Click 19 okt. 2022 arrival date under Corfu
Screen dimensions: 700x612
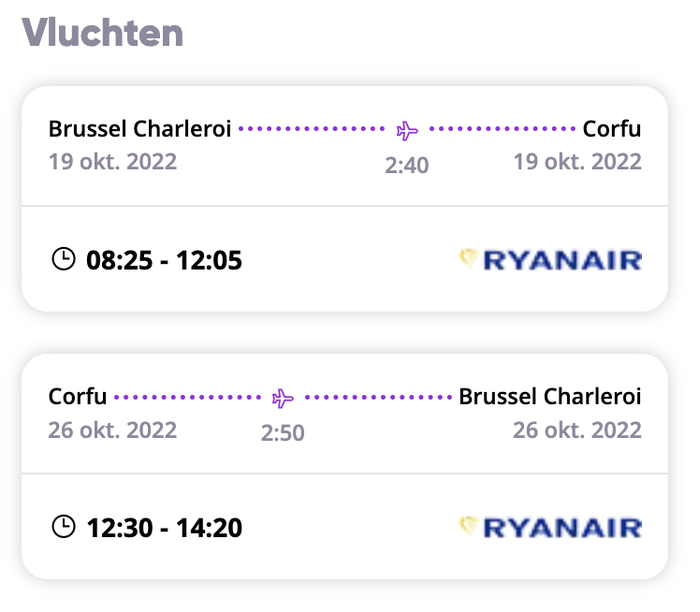577,162
